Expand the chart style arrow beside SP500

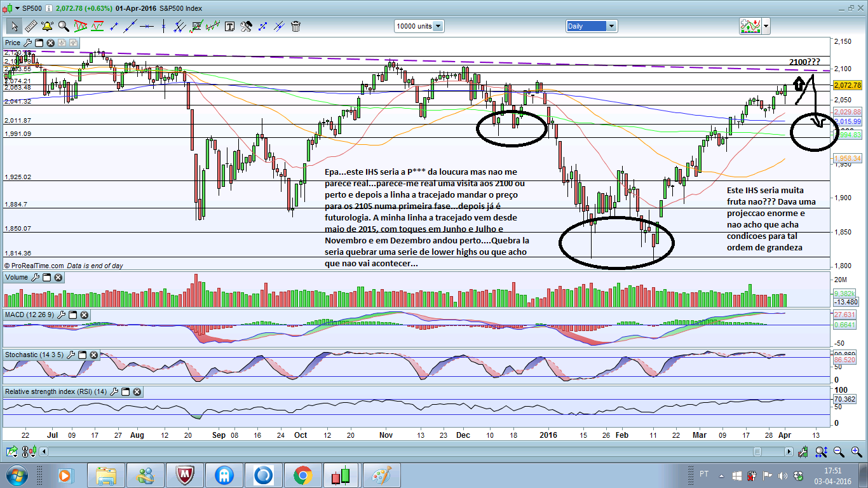coord(17,8)
